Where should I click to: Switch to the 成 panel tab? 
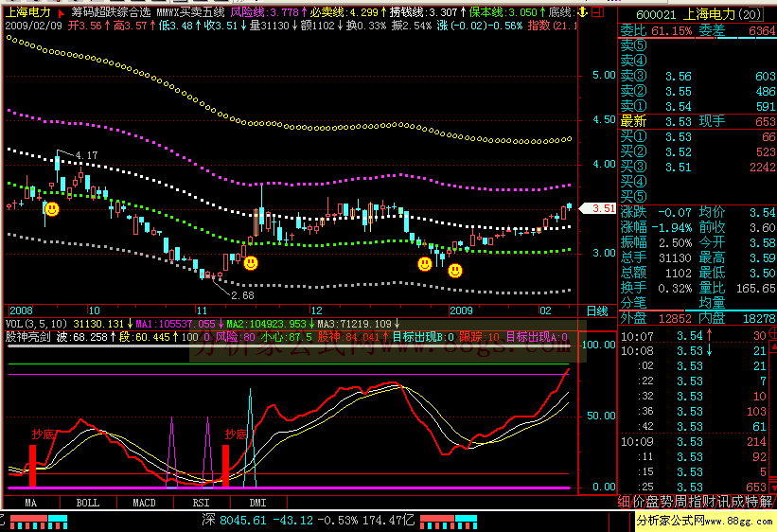point(738,502)
